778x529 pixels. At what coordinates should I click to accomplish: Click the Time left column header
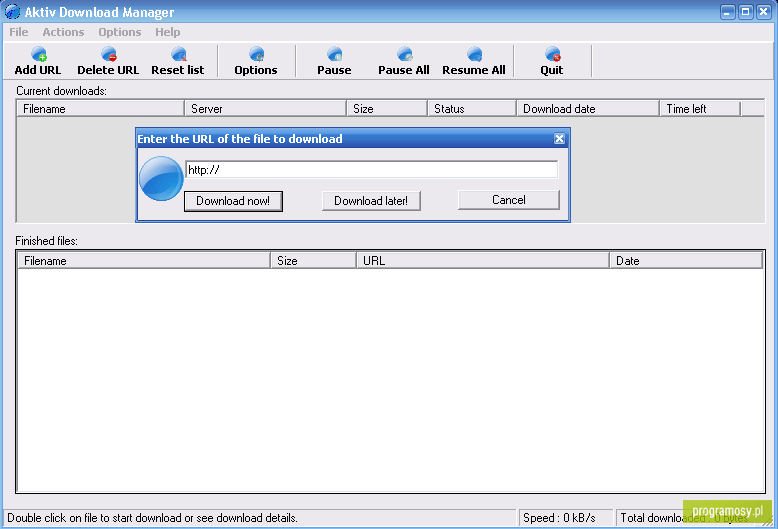click(x=700, y=109)
